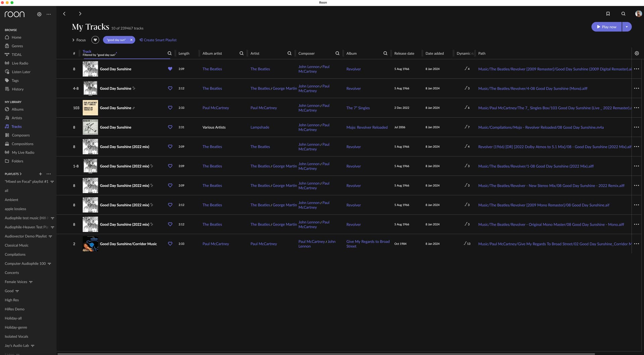Open playlists more options dots
Image resolution: width=644 pixels, height=355 pixels.
49,174
